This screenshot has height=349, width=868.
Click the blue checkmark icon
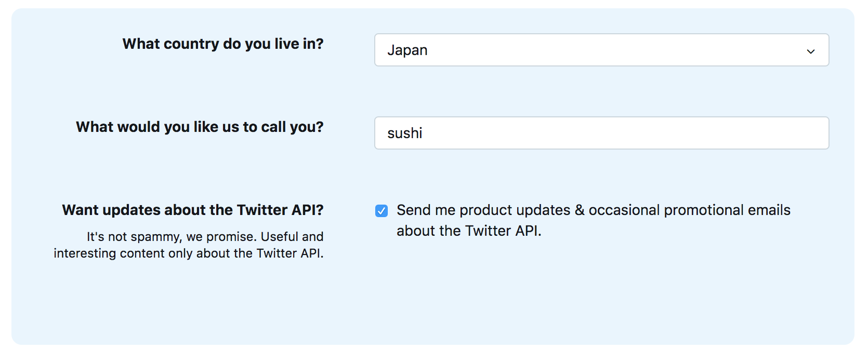coord(382,210)
